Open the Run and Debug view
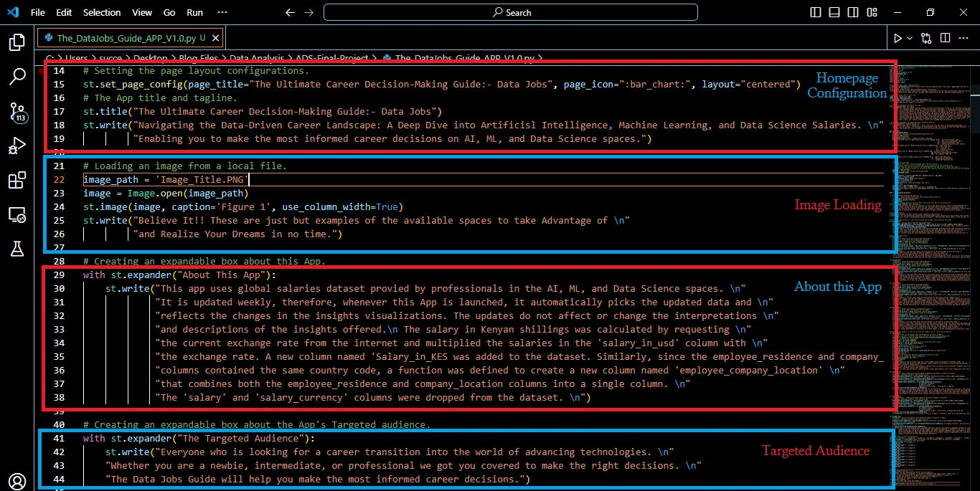 tap(17, 146)
